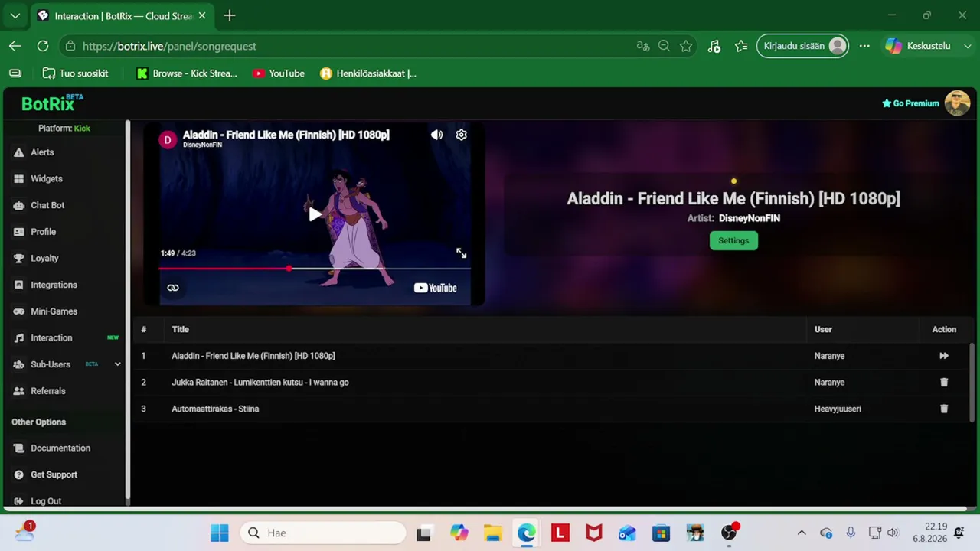Click Get Support in Other Options
This screenshot has height=551, width=980.
click(54, 474)
